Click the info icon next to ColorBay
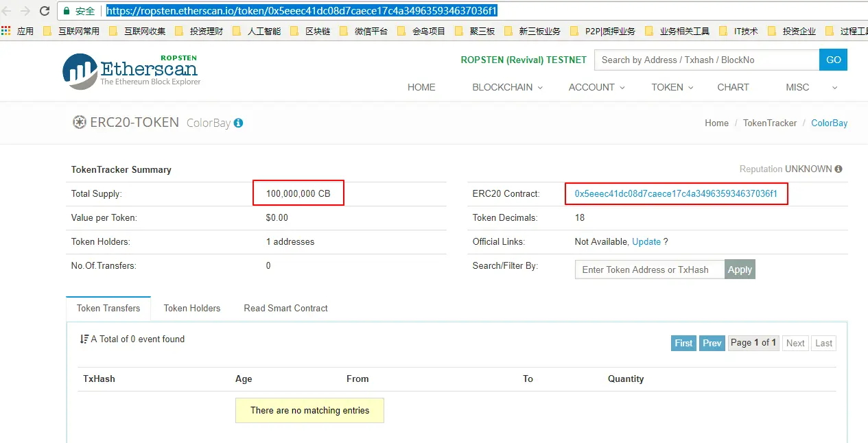This screenshot has width=868, height=443. pyautogui.click(x=238, y=123)
